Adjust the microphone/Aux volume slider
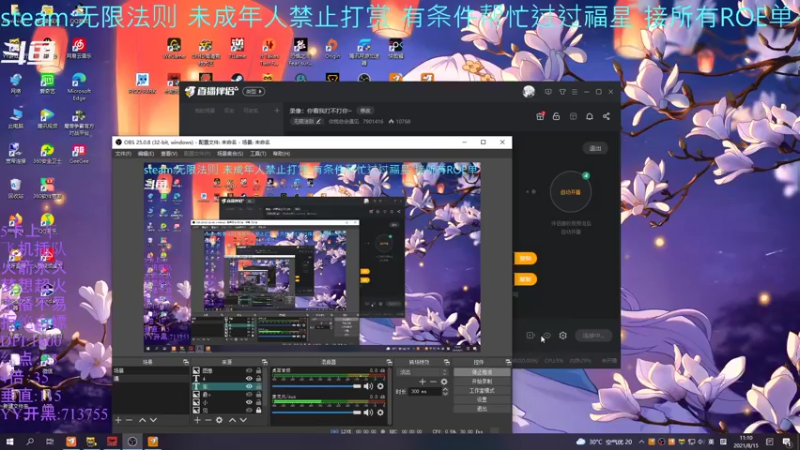The width and height of the screenshot is (800, 450). pyautogui.click(x=317, y=412)
